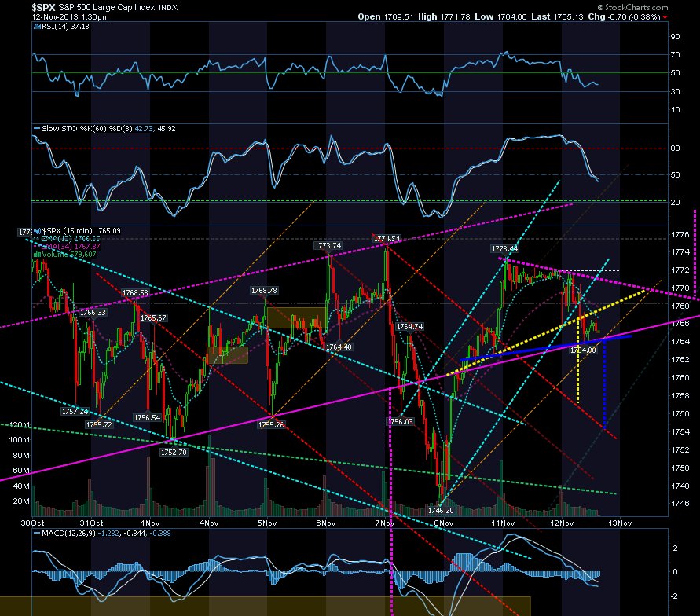Click the 1Nov date axis label
Viewport: 700px width, 616px height.
pos(150,522)
